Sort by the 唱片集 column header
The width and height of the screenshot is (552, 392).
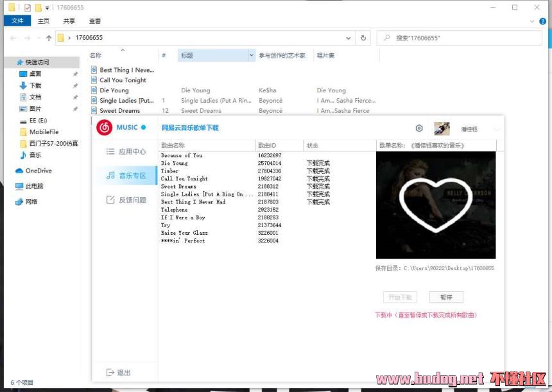coord(325,55)
